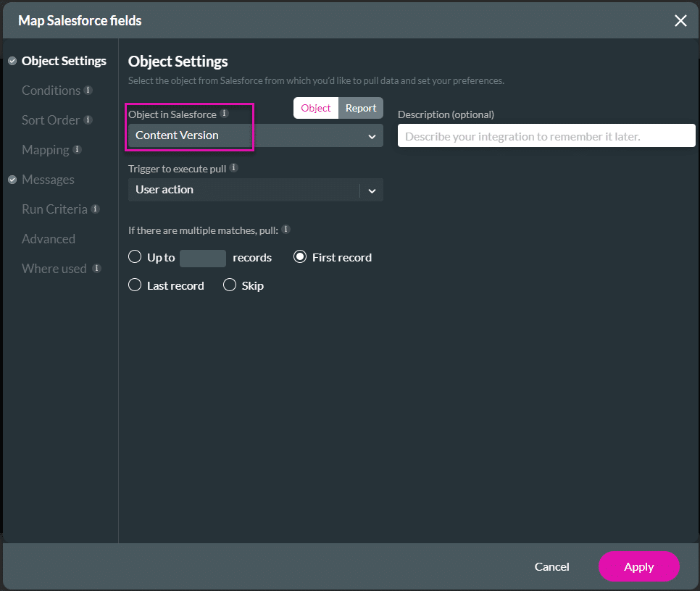This screenshot has height=591, width=700.
Task: Click the Up to records count field
Action: click(202, 257)
